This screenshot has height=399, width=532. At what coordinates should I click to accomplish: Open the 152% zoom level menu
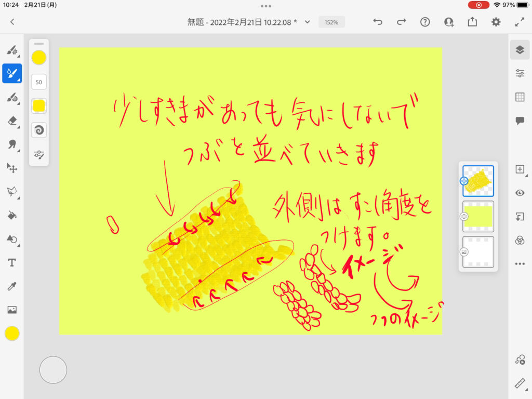331,22
